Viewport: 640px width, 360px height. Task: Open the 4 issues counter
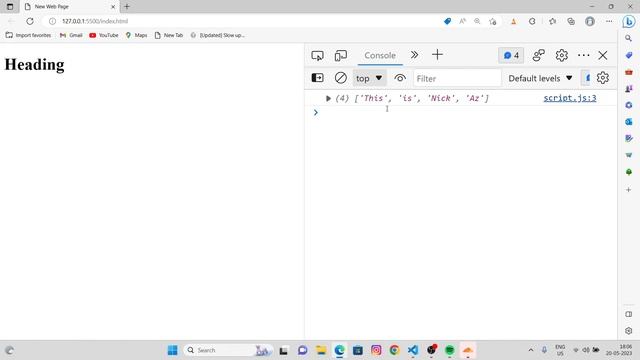[x=511, y=56]
